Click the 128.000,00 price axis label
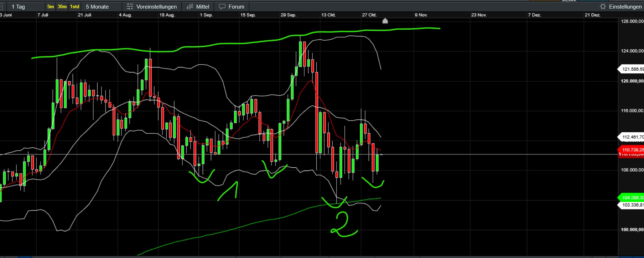Viewport: 644px width, 258px height. coord(632,21)
